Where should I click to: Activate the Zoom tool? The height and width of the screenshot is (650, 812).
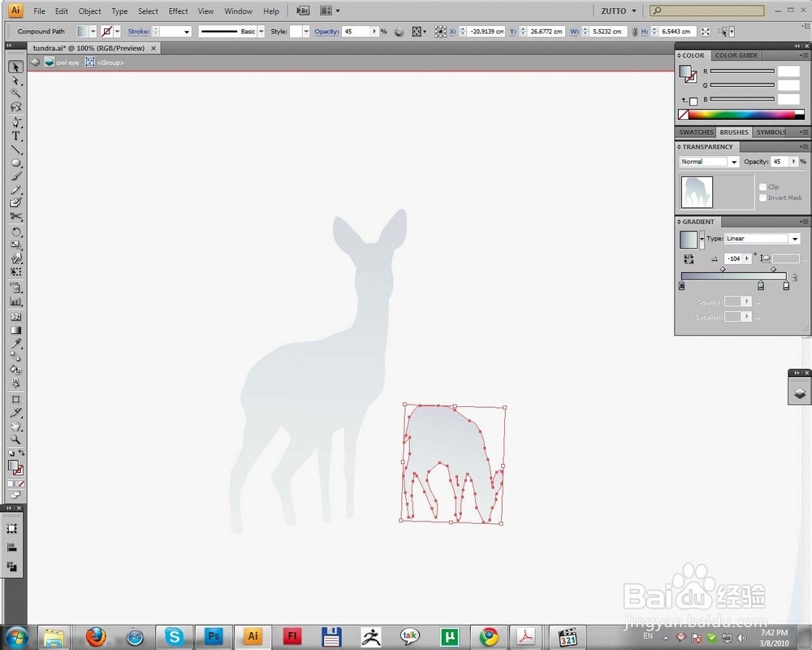[16, 440]
